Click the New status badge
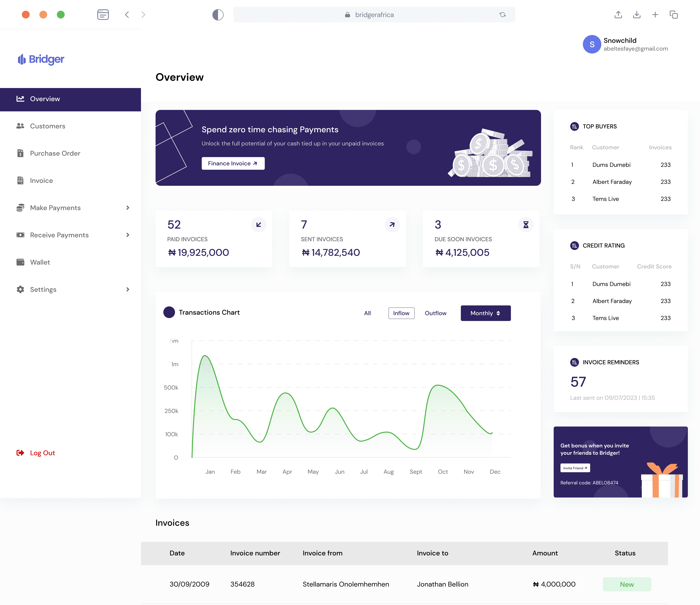This screenshot has height=605, width=700. click(627, 584)
